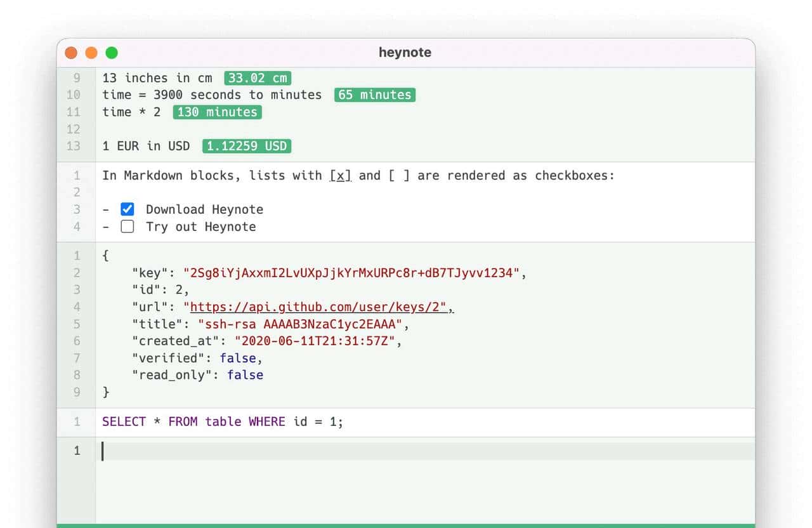Click the heynote title in title bar

[x=405, y=53]
